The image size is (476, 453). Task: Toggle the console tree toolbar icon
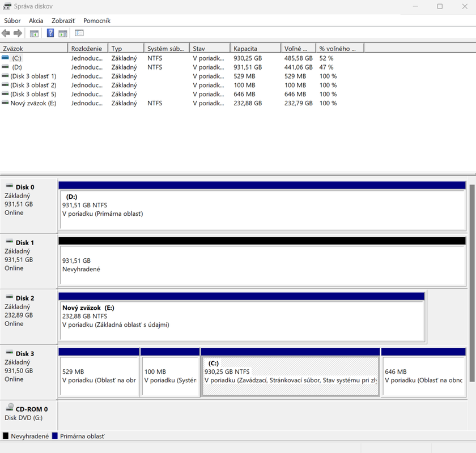click(x=34, y=33)
